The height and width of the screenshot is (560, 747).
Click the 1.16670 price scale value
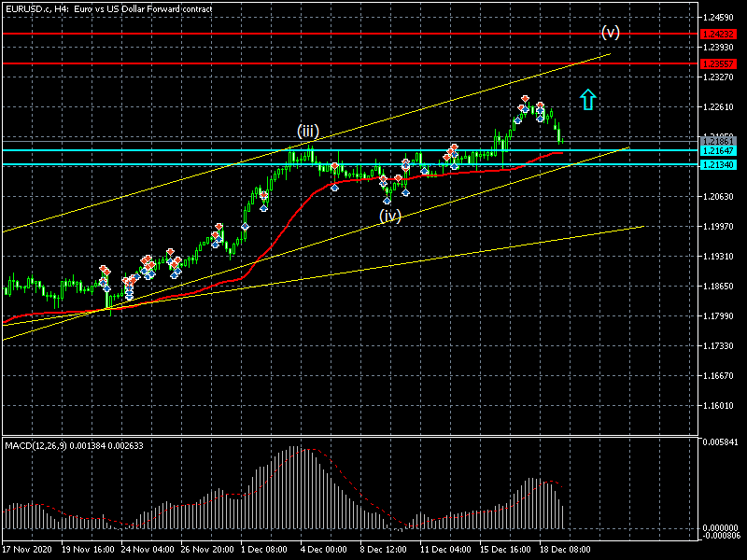pos(718,376)
